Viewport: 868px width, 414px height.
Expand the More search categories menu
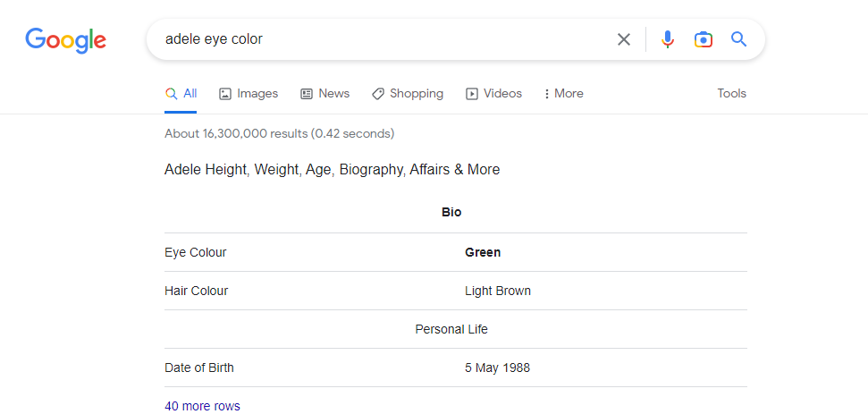(564, 94)
